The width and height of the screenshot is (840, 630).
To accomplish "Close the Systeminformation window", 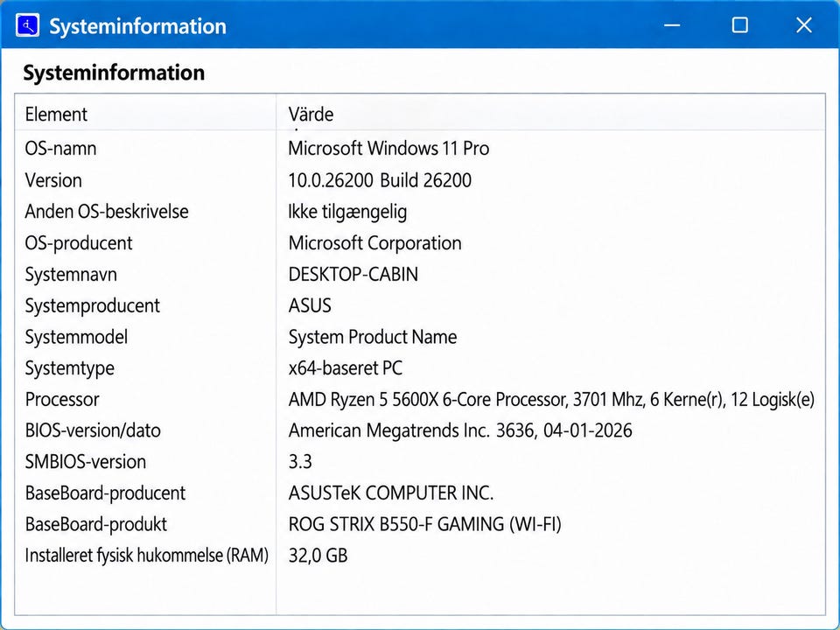I will (803, 24).
